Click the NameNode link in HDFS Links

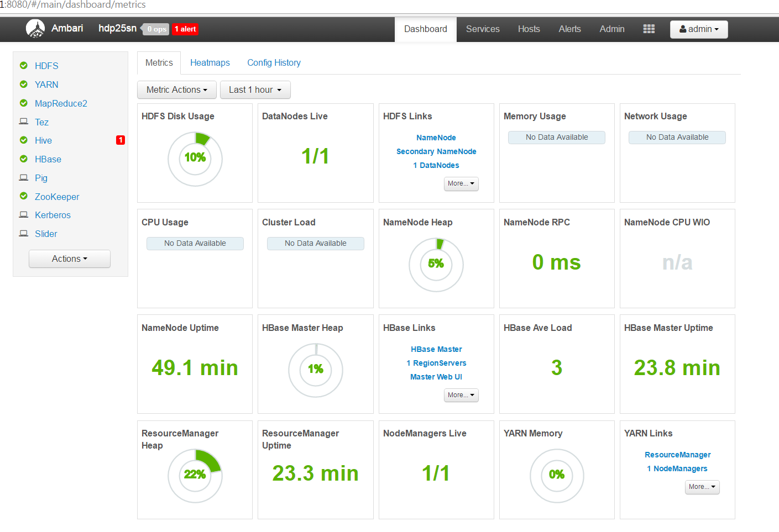click(436, 138)
